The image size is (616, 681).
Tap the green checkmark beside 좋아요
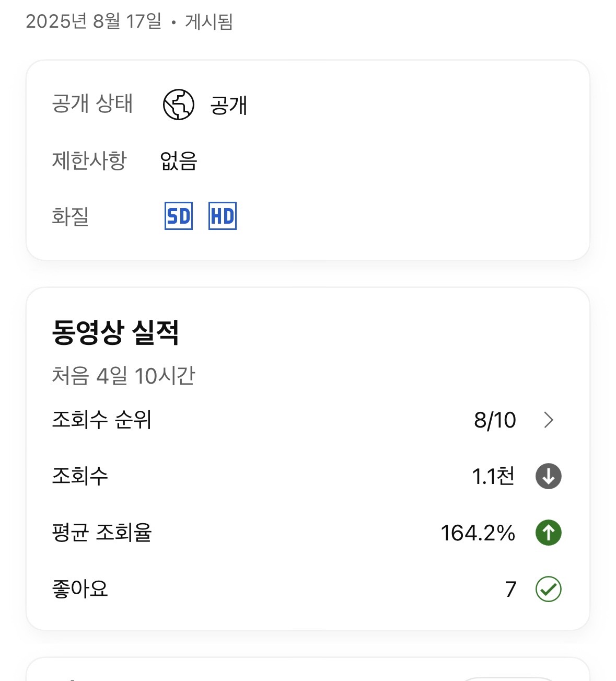pos(549,589)
